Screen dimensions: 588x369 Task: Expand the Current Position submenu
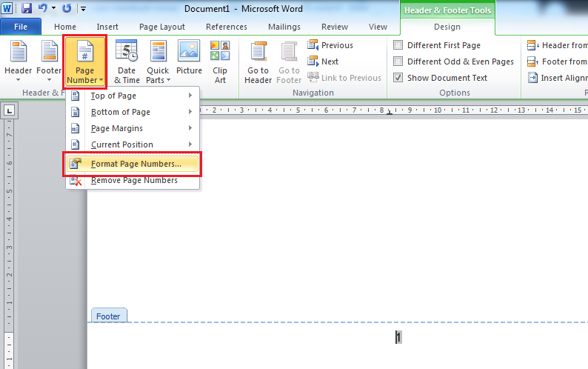point(133,144)
